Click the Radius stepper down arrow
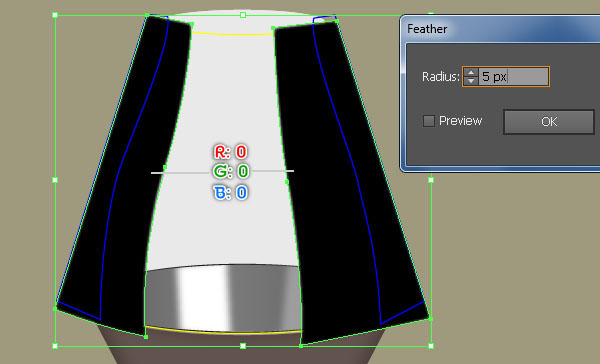The height and width of the screenshot is (364, 600). pyautogui.click(x=471, y=81)
